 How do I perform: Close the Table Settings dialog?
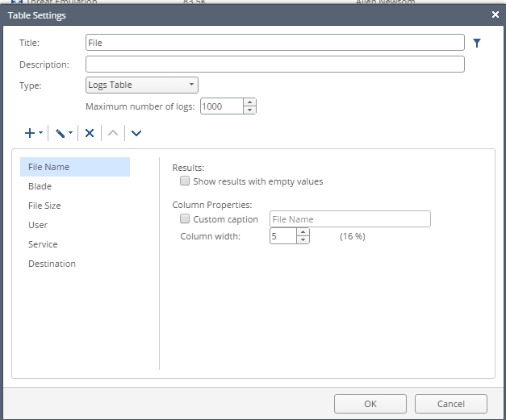(x=496, y=15)
